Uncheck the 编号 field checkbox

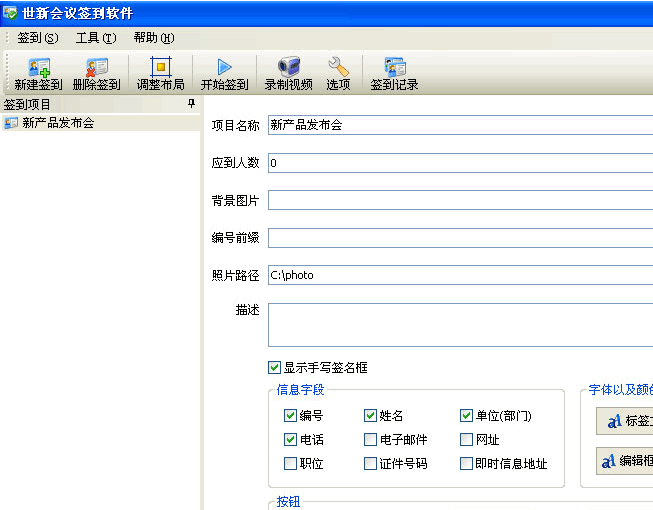coord(291,416)
